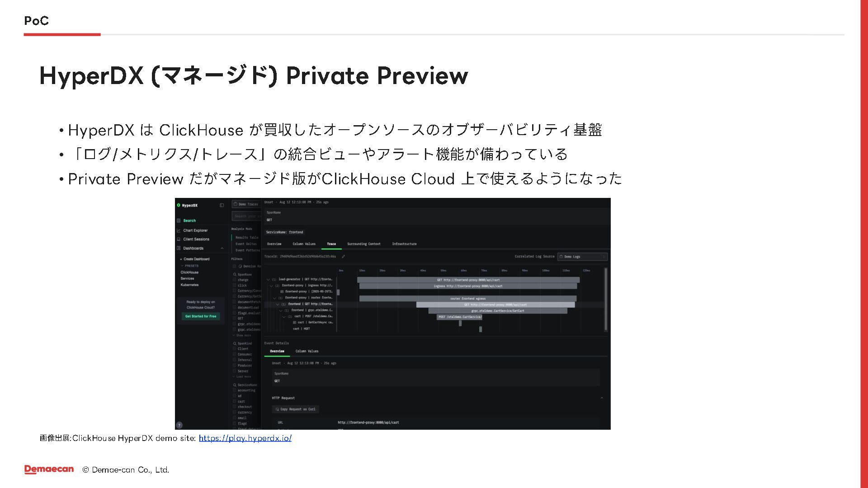
Task: Open the help question mark icon
Action: point(179,425)
